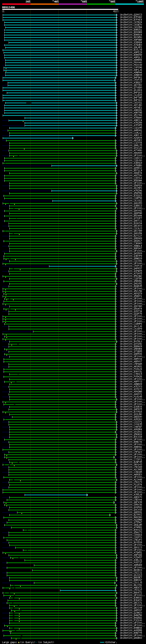Select label UniRef100_Q4KTI1
Image resolution: width=146 pixels, height=644 pixels.
click(131, 221)
